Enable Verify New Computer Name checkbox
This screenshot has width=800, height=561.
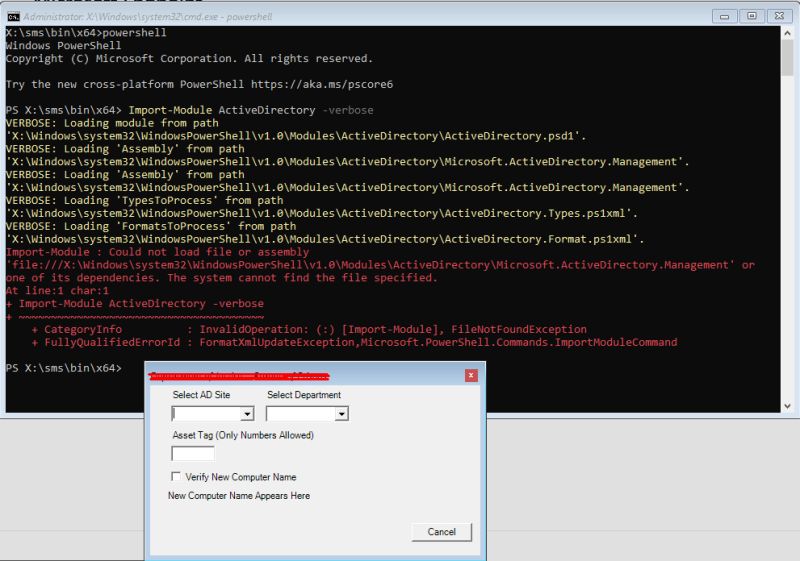[176, 476]
